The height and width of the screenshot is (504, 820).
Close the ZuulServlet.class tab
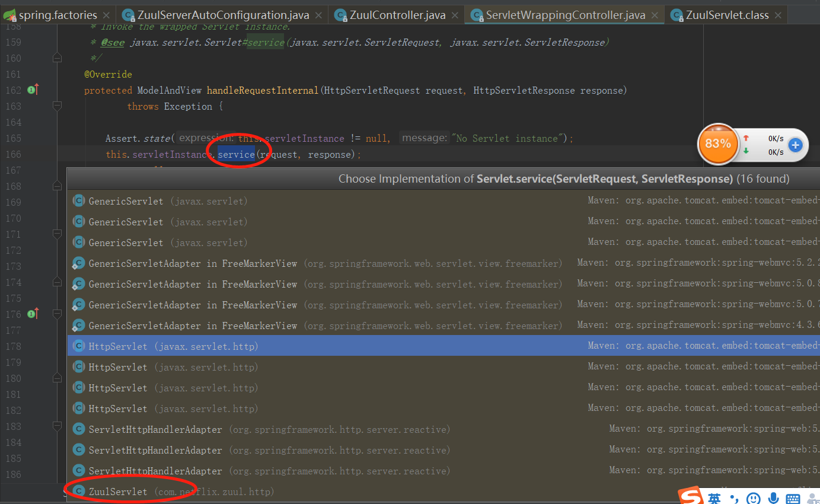(x=778, y=15)
